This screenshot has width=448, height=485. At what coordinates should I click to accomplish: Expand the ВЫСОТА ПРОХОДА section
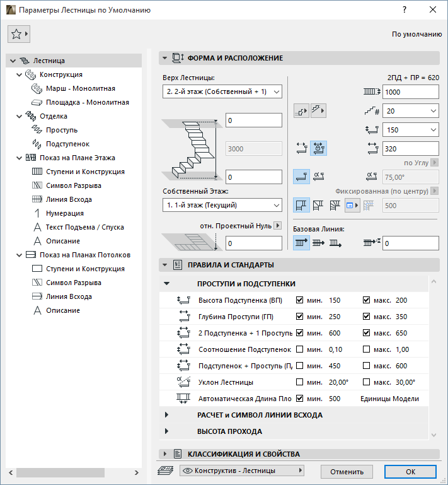(x=166, y=431)
